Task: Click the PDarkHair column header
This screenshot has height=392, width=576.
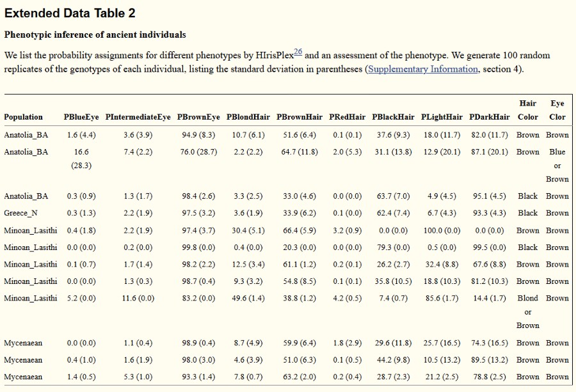Action: (x=489, y=117)
